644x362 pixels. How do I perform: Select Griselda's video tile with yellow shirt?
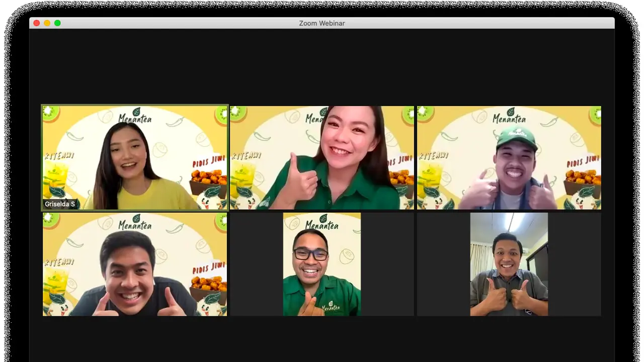(x=135, y=157)
